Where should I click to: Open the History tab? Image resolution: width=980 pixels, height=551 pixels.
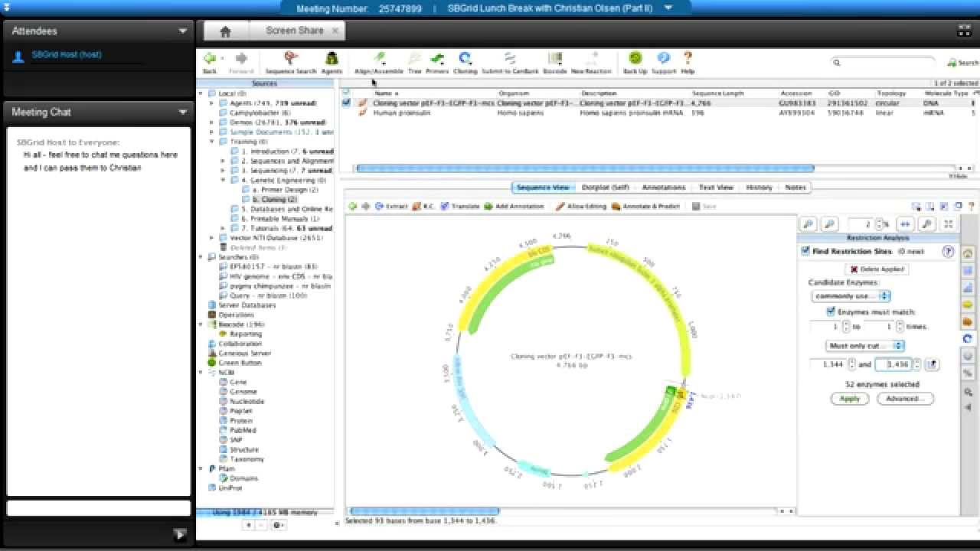pos(759,187)
